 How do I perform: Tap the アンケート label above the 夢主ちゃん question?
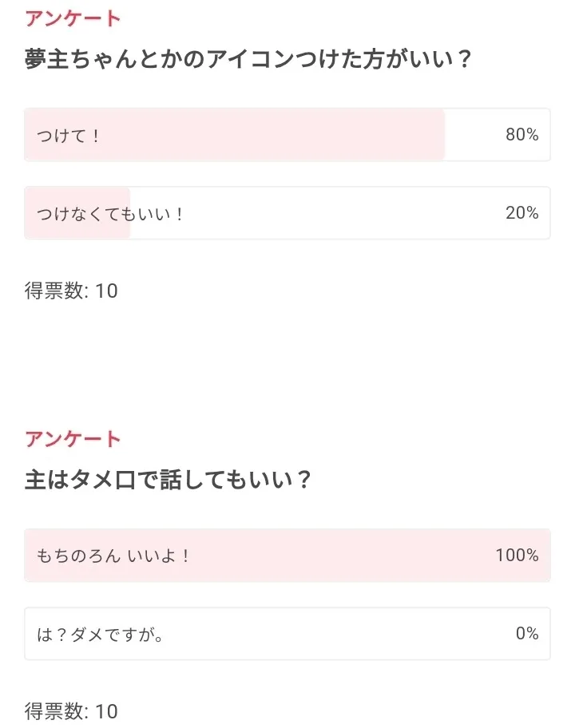[73, 18]
